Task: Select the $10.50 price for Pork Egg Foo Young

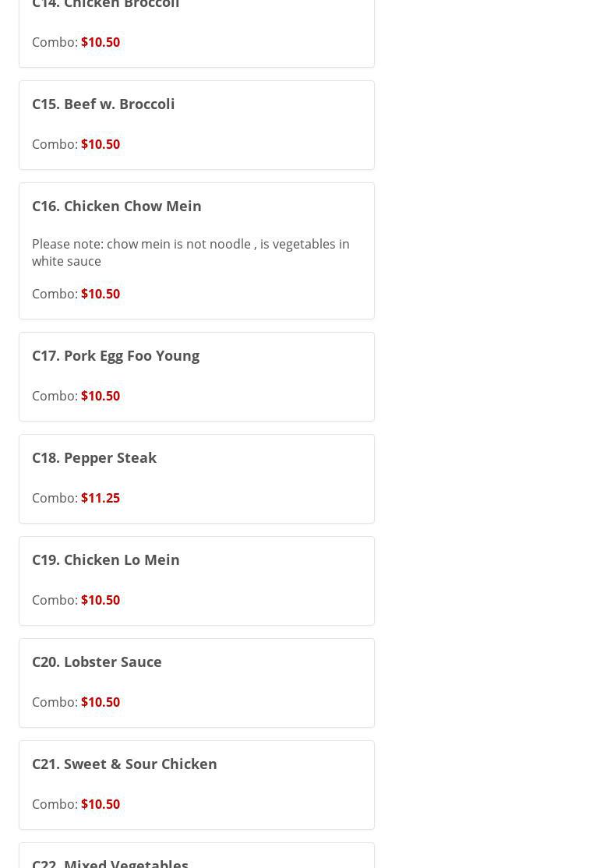Action: coord(101,396)
